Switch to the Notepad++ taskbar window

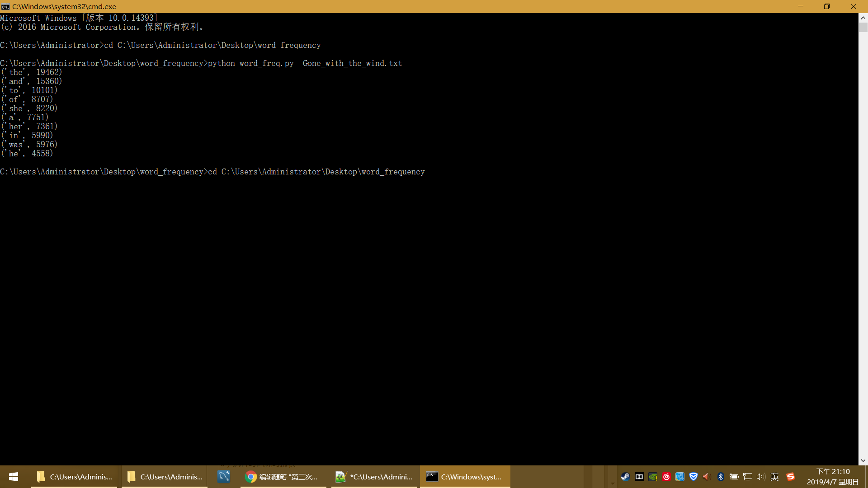tap(374, 477)
